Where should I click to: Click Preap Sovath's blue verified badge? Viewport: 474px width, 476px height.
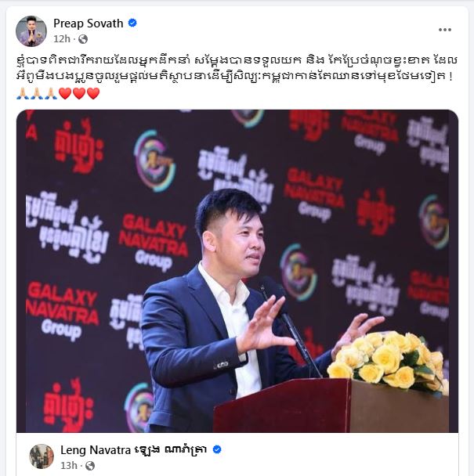pos(132,23)
